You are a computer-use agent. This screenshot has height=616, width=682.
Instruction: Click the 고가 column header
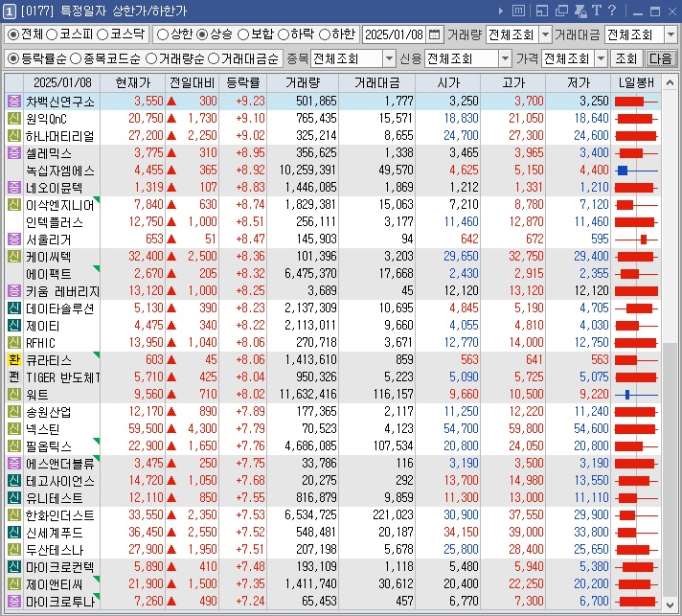(x=512, y=82)
